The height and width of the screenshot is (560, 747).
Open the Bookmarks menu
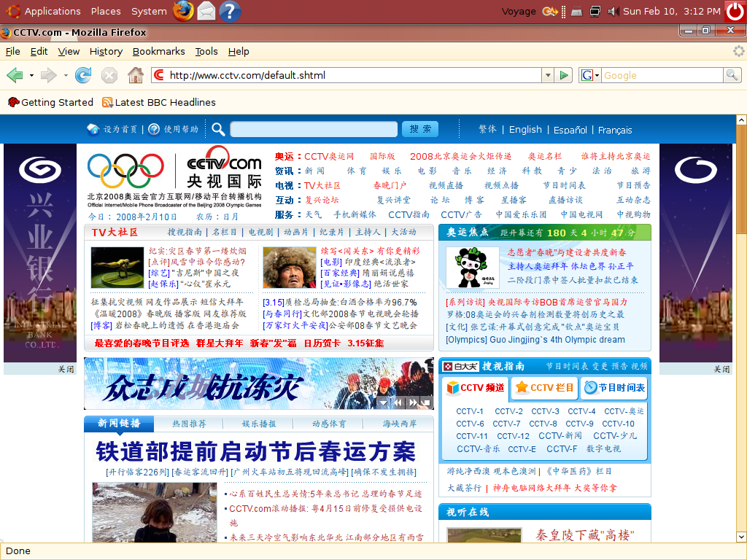(x=158, y=52)
